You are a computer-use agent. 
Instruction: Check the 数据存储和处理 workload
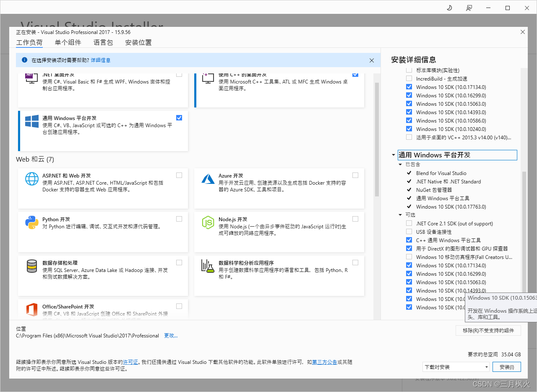pyautogui.click(x=179, y=262)
